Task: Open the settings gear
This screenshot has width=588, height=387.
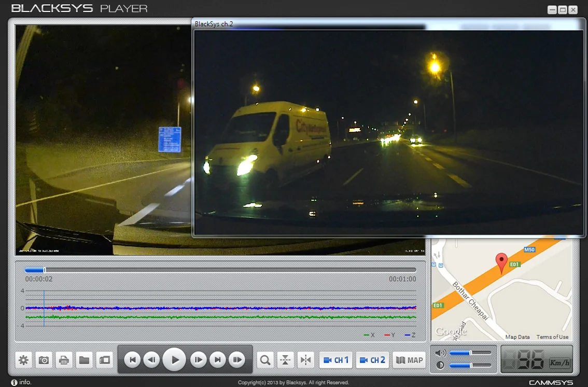Action: (x=24, y=361)
